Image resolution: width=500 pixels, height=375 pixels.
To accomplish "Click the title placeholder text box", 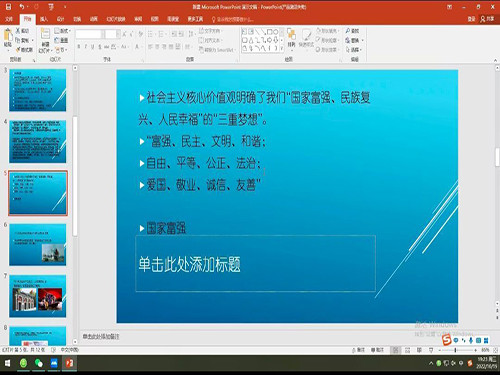I will point(255,263).
